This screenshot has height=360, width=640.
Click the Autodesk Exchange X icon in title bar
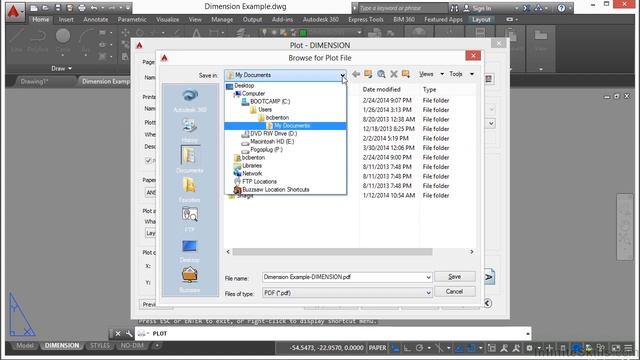point(527,8)
